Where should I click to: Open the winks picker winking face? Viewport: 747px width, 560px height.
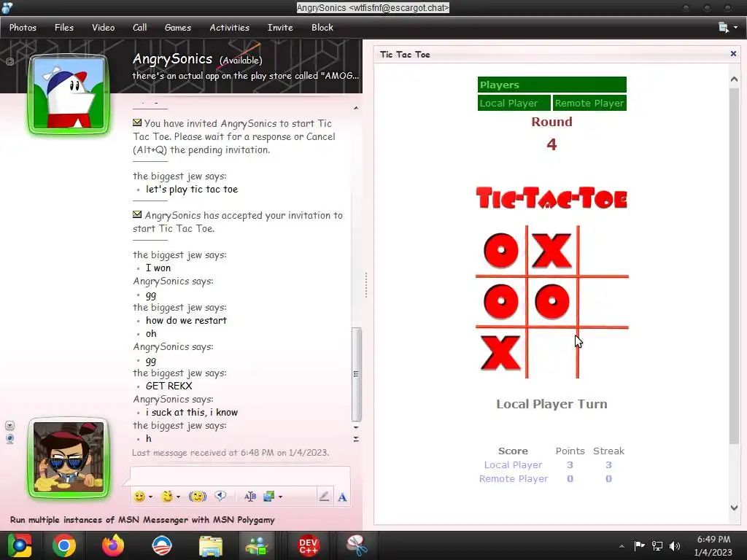pyautogui.click(x=167, y=497)
